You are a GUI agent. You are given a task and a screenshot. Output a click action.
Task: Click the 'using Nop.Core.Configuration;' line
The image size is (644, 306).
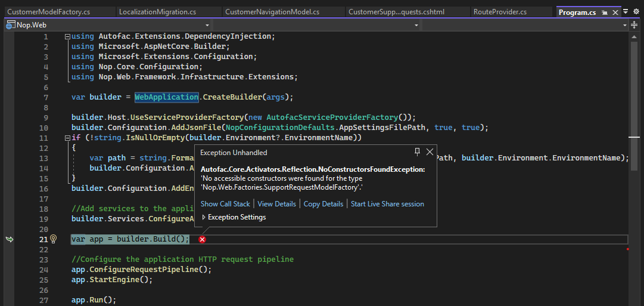[137, 67]
